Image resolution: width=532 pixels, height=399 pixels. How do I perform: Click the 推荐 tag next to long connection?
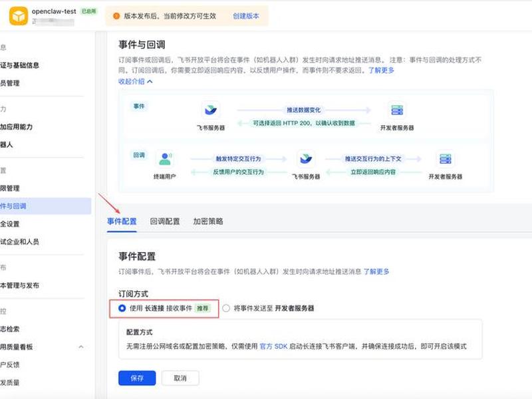[x=203, y=308]
